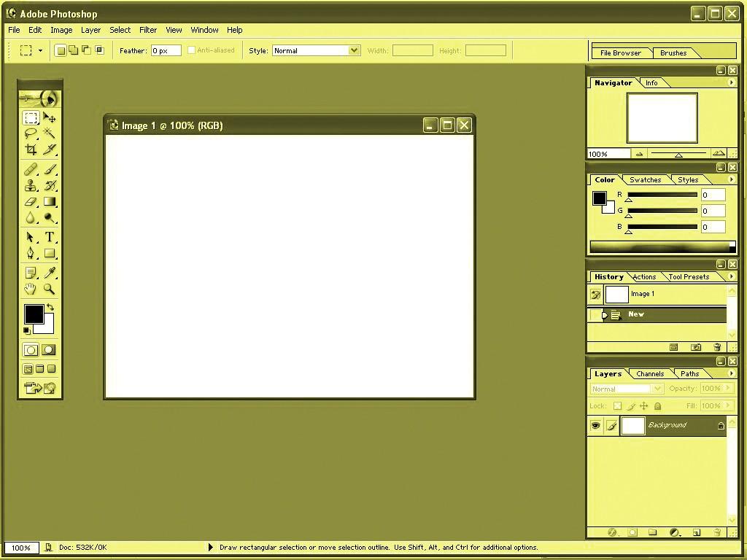Open the Navigator panel flyout menu
Viewport: 747px width, 560px height.
[731, 83]
